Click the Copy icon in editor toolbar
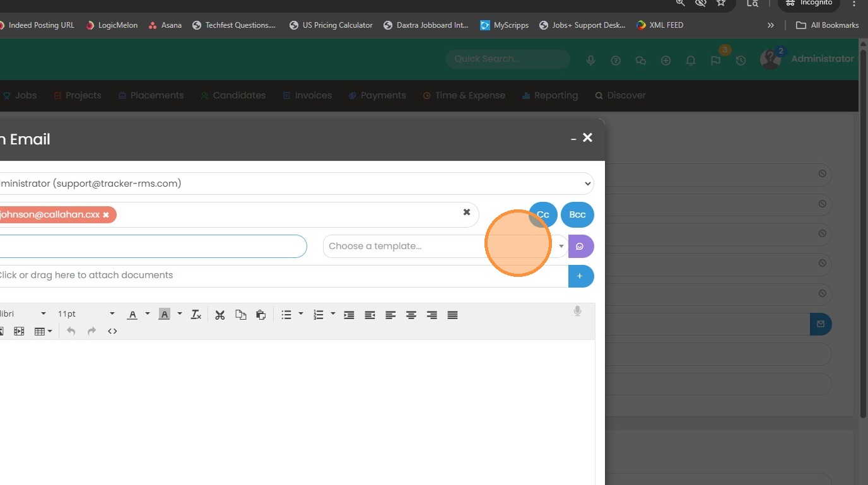868x485 pixels. (x=240, y=315)
